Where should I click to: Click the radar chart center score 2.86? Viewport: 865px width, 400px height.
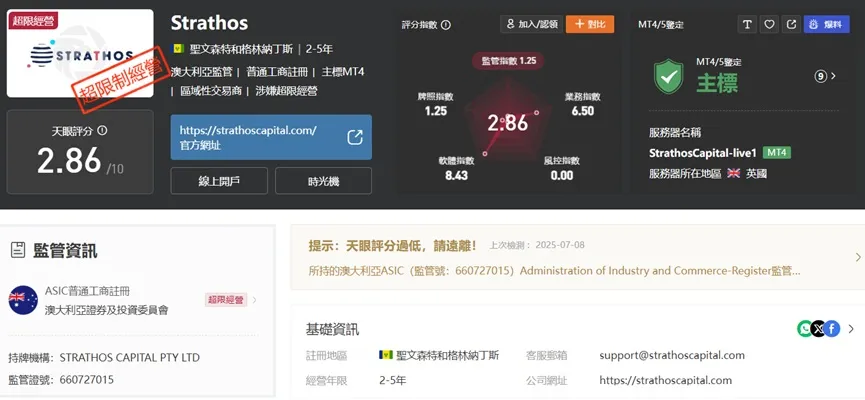508,123
